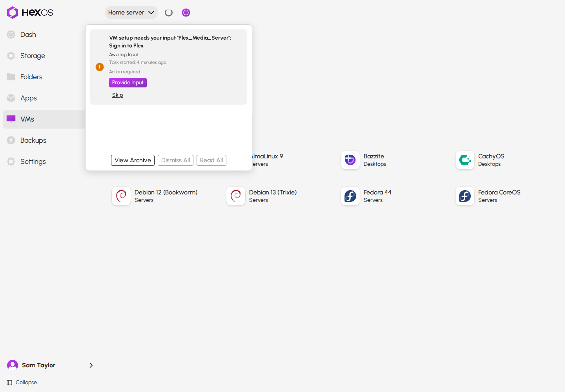565x392 pixels.
Task: Mark notifications with Read All
Action: tap(211, 160)
